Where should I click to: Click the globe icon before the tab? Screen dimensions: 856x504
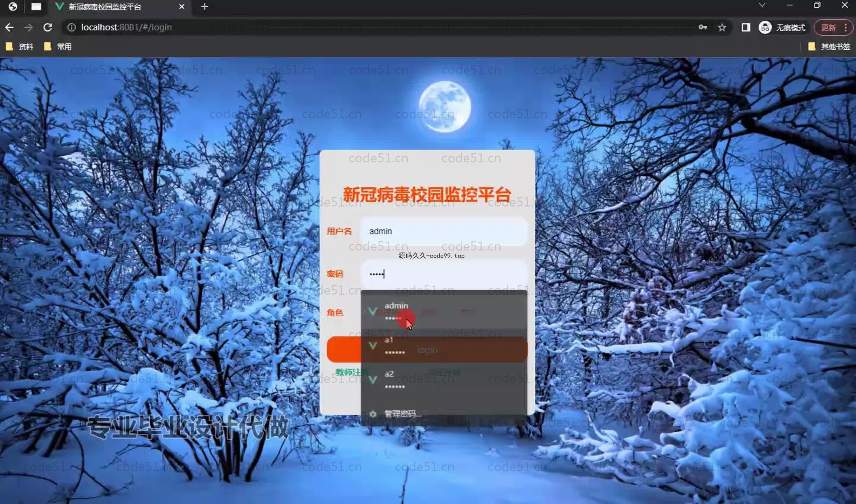[13, 7]
